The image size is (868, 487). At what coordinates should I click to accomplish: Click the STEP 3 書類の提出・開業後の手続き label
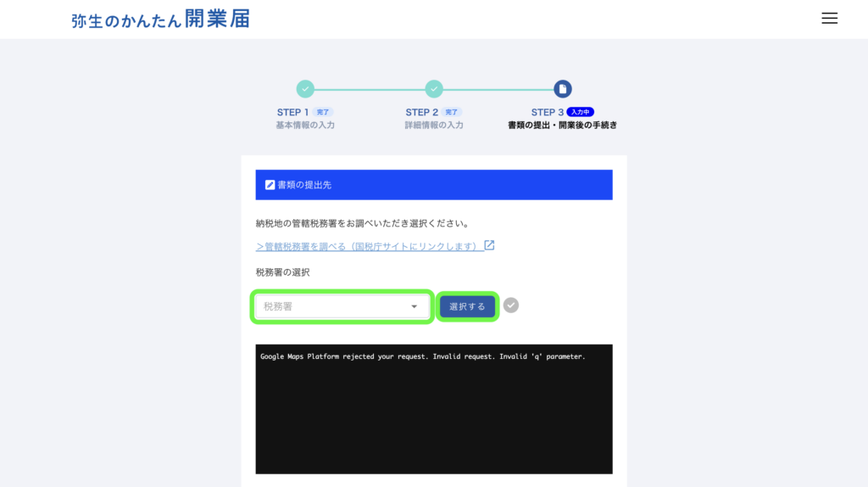point(563,126)
